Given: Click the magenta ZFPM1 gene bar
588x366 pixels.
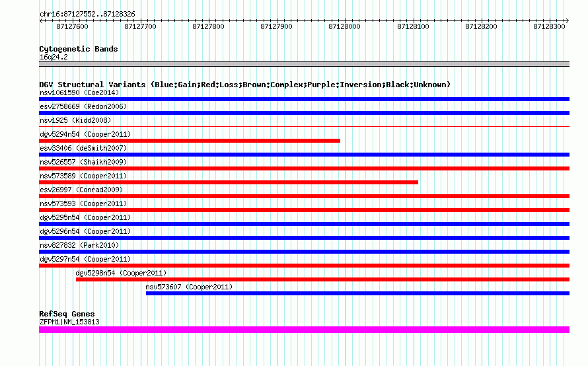Looking at the screenshot, I should click(x=304, y=330).
